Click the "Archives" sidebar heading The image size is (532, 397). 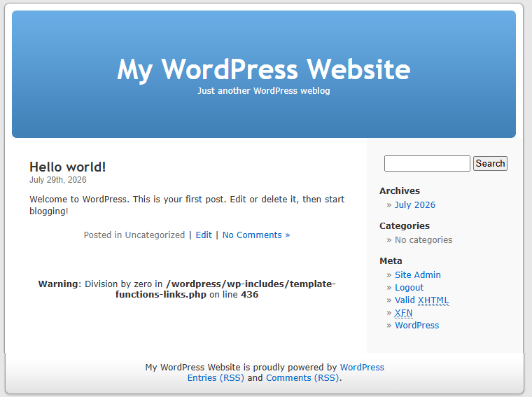click(400, 190)
